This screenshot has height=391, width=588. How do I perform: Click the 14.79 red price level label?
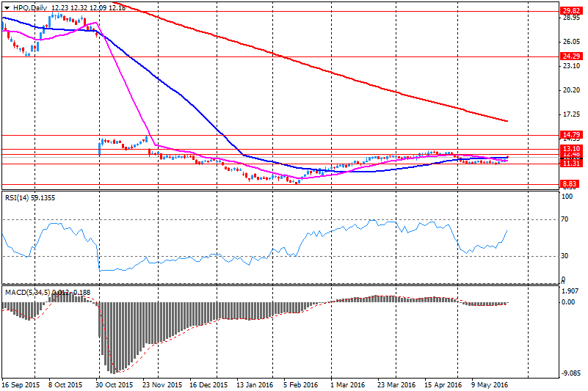(x=571, y=134)
